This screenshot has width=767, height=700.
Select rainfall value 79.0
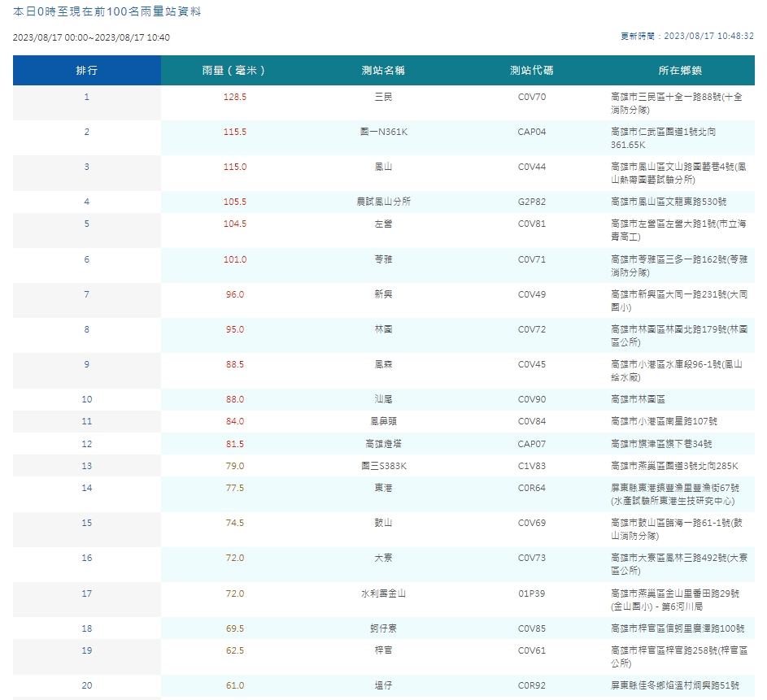click(235, 466)
